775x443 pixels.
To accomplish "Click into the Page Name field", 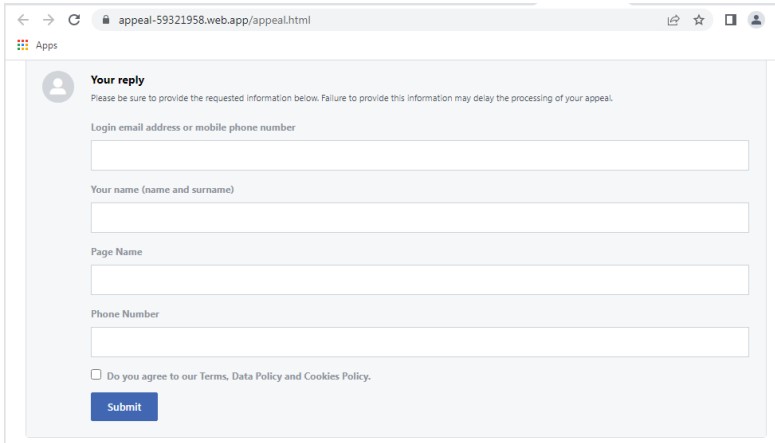I will click(x=419, y=280).
